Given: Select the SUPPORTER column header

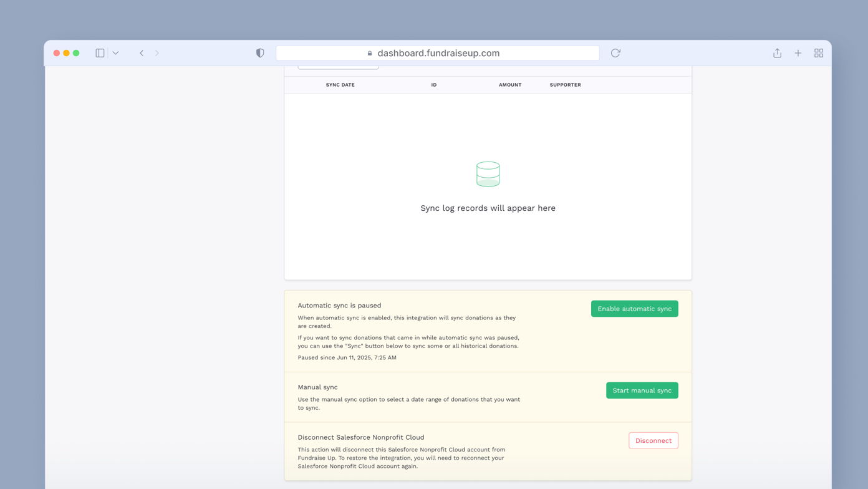Looking at the screenshot, I should click(565, 84).
